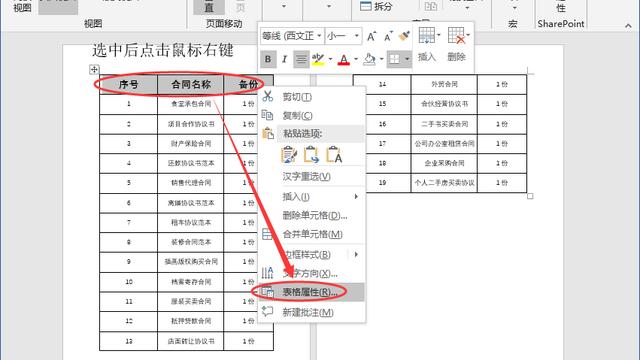Increase font size with grow font icon
This screenshot has width=640, height=360.
(x=371, y=36)
